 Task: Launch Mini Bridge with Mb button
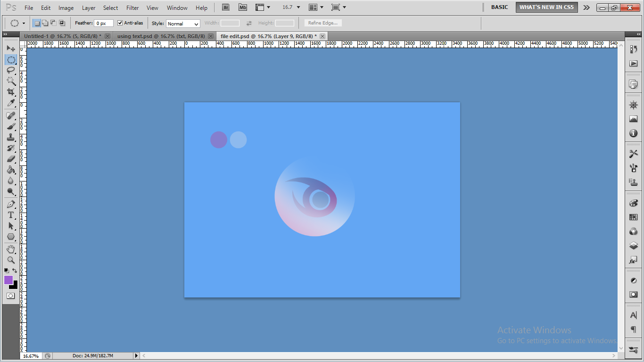(242, 8)
